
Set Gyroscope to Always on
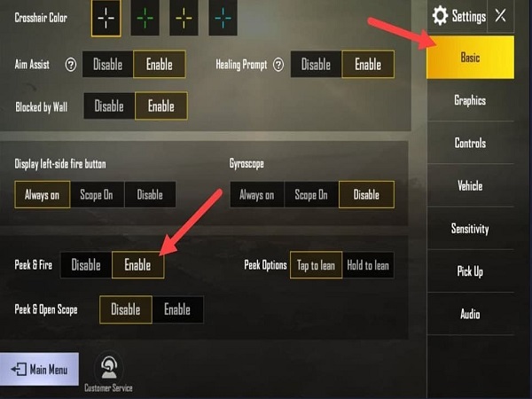[257, 195]
